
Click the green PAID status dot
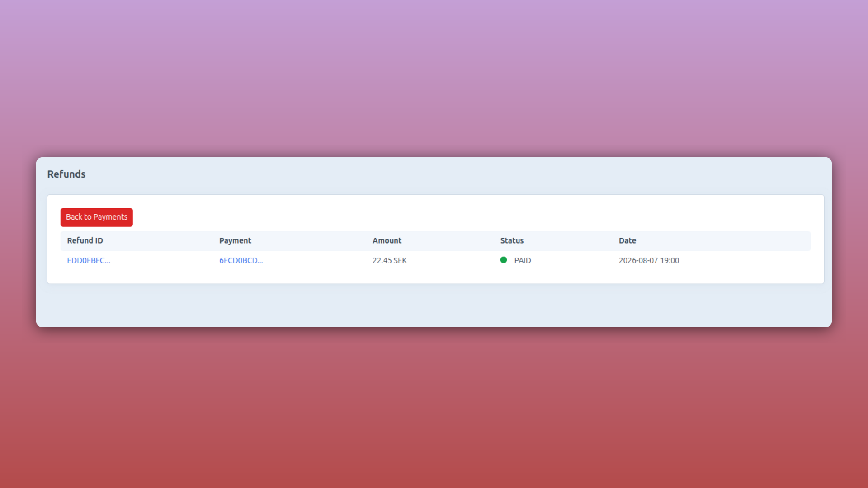coord(504,260)
